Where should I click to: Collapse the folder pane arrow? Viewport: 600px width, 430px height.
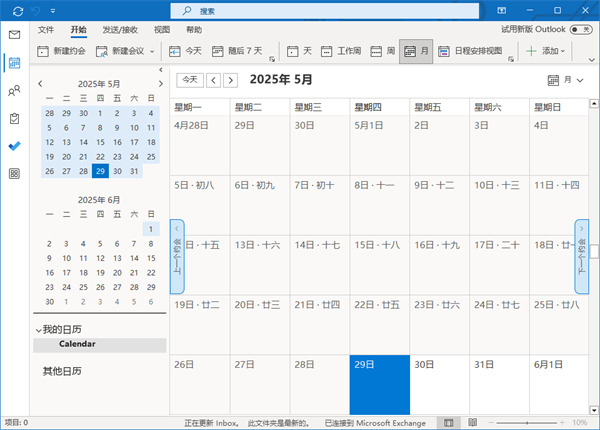[161, 70]
